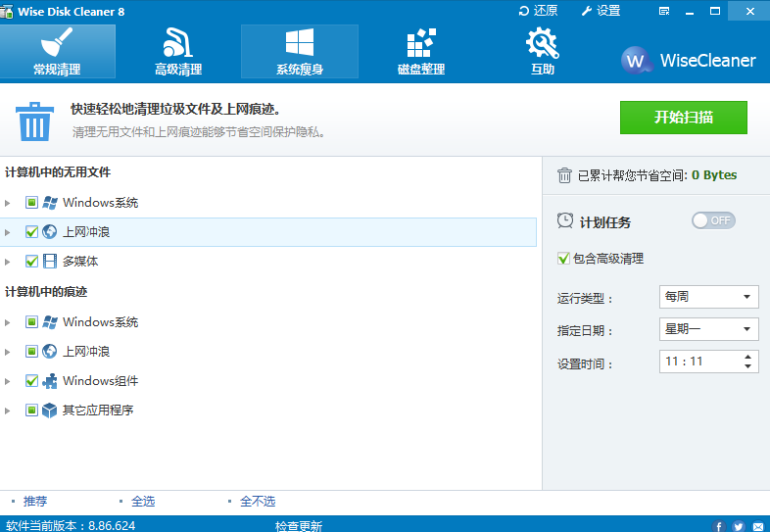Click Windows flag icon under 无用文件

tap(50, 203)
